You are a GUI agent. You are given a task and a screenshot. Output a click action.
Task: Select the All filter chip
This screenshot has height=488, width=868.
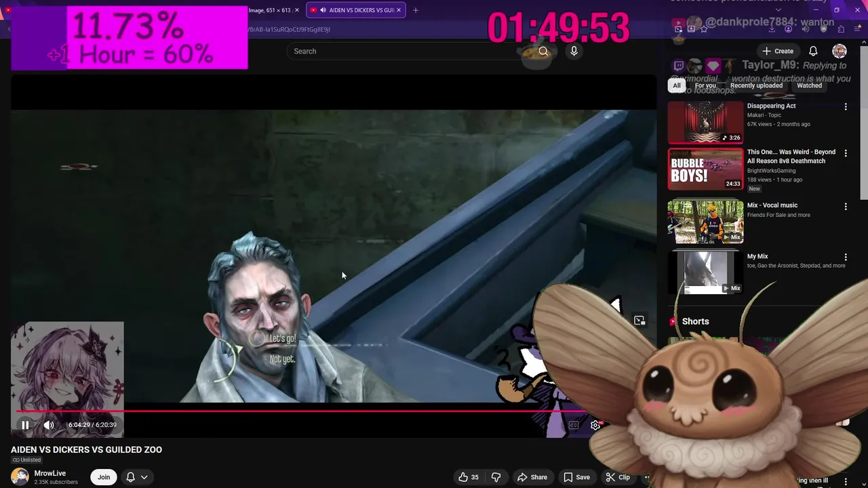[676, 85]
